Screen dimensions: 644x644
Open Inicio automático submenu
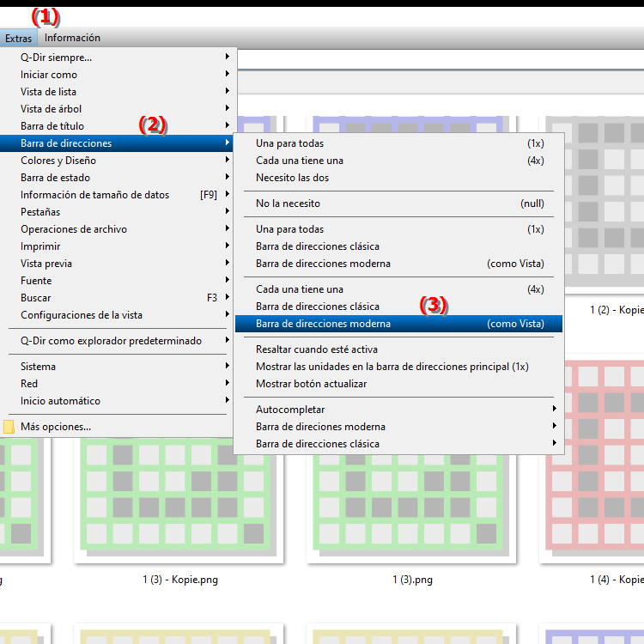click(x=118, y=401)
